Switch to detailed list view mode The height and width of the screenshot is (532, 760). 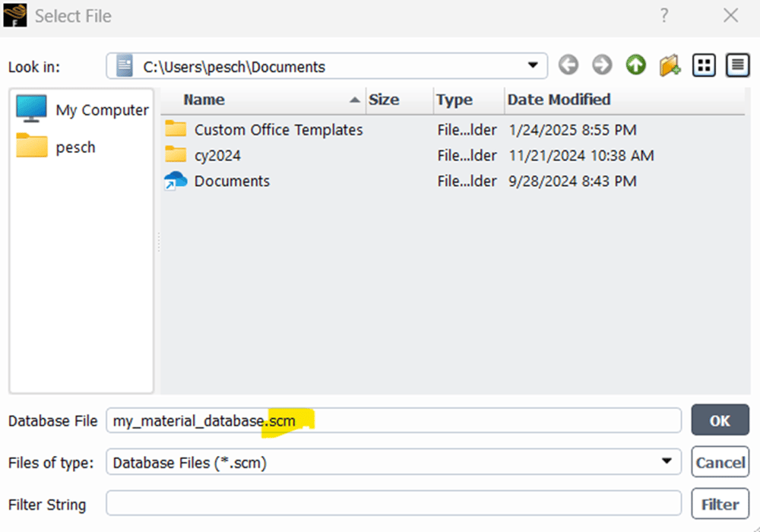point(736,65)
